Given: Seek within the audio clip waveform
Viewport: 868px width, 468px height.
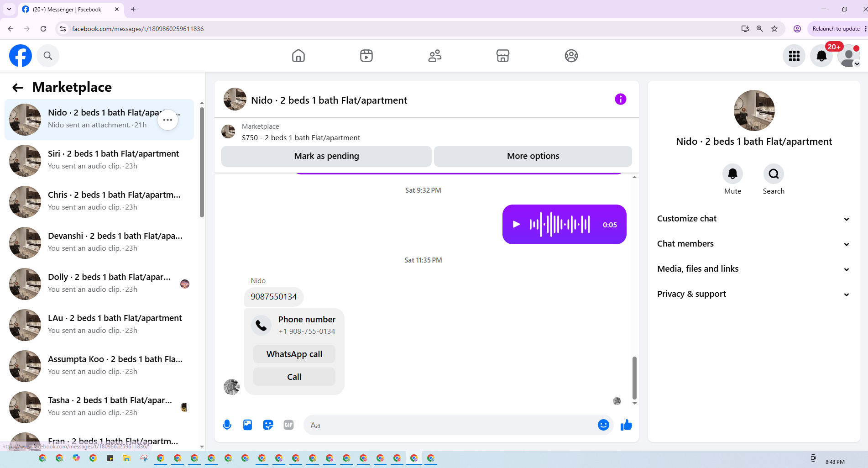Looking at the screenshot, I should pos(560,224).
